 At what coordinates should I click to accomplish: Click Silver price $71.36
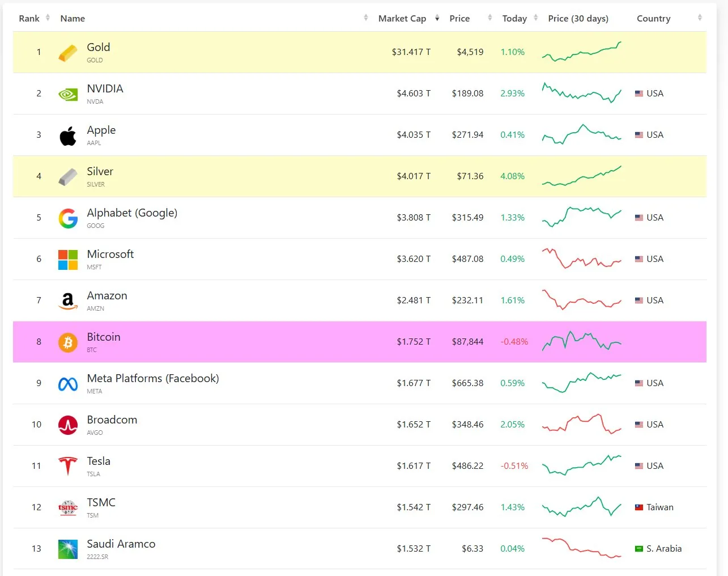coord(470,176)
